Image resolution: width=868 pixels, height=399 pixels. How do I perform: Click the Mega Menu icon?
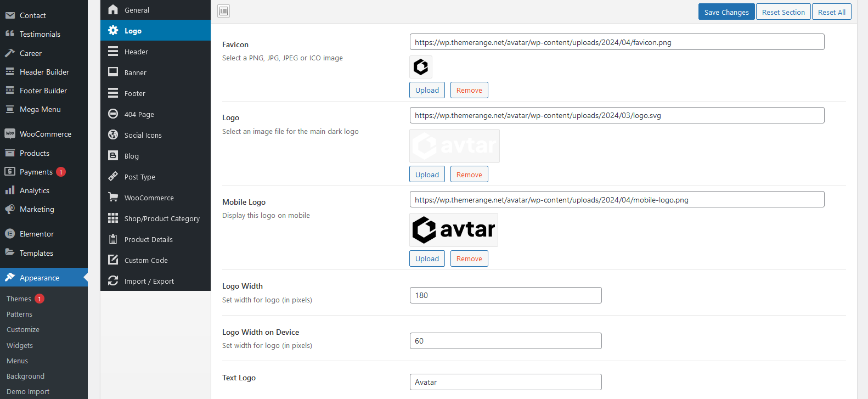(10, 109)
